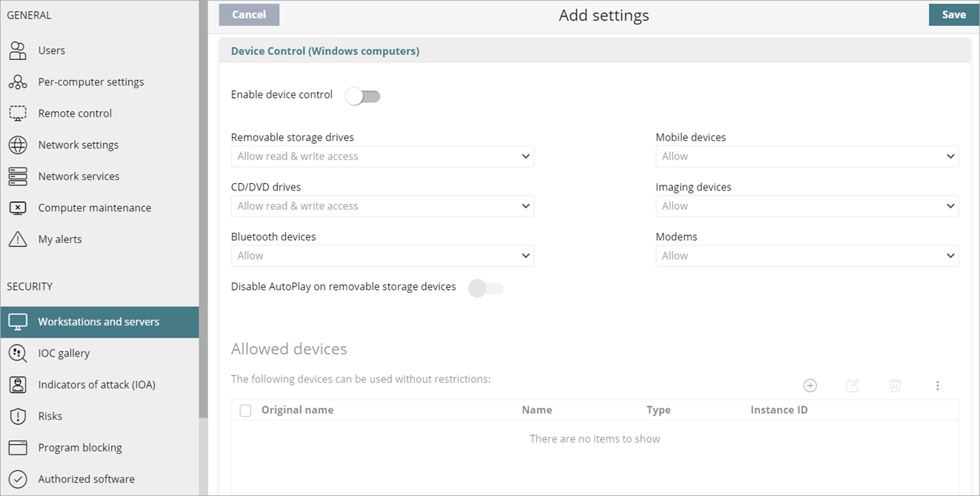Click the delete device trash icon
The height and width of the screenshot is (496, 980).
[895, 386]
